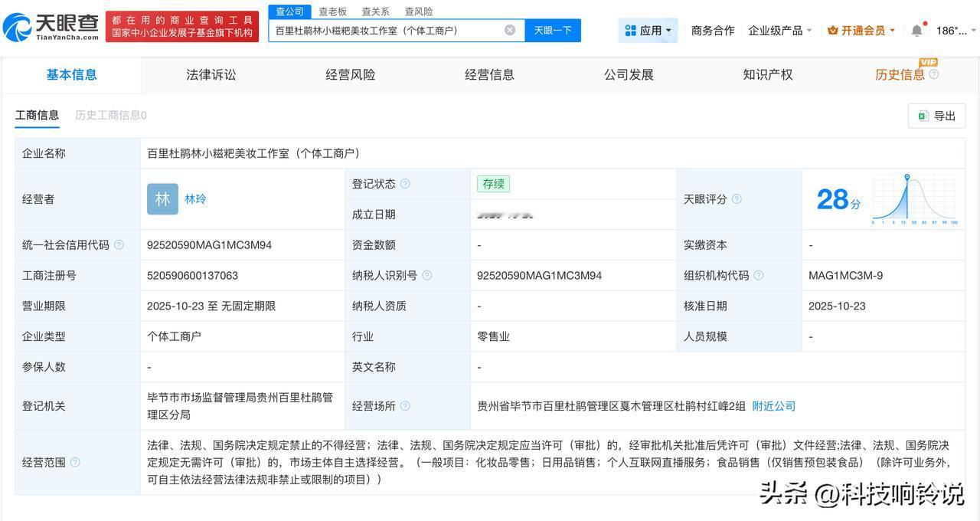Expand the 企业级产品 dropdown

click(779, 31)
